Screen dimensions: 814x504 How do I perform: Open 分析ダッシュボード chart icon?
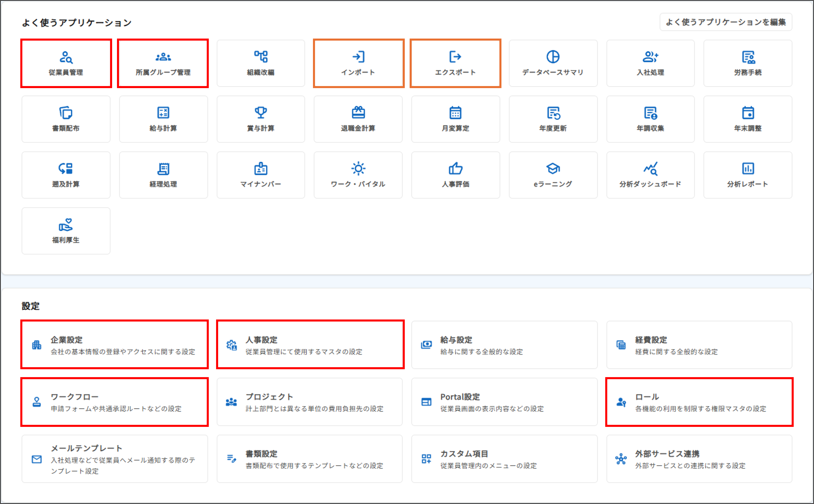point(650,169)
